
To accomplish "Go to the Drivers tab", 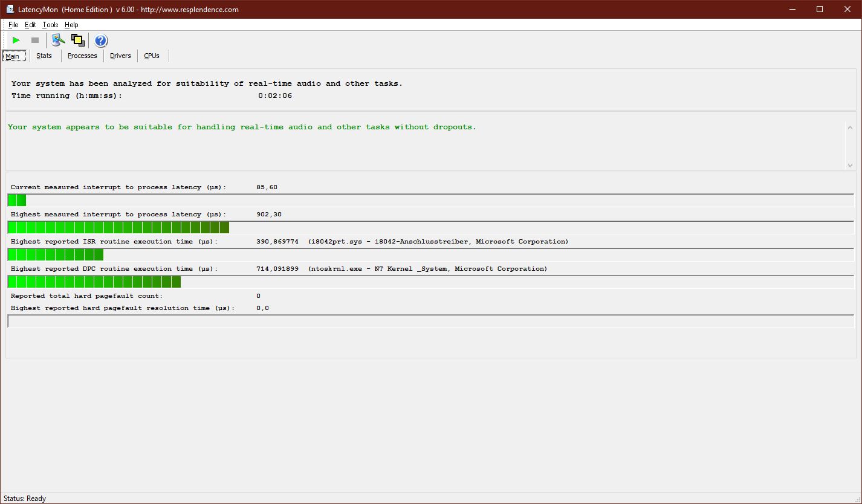I will tap(120, 56).
